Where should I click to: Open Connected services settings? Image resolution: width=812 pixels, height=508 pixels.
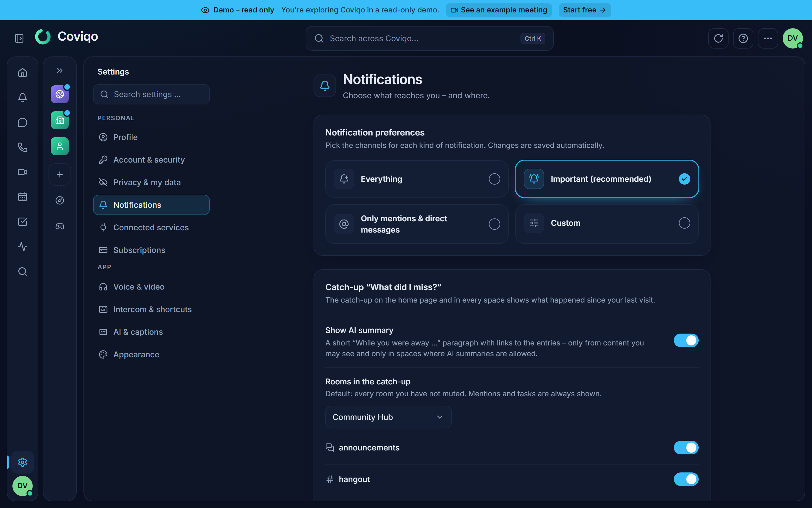pyautogui.click(x=151, y=227)
